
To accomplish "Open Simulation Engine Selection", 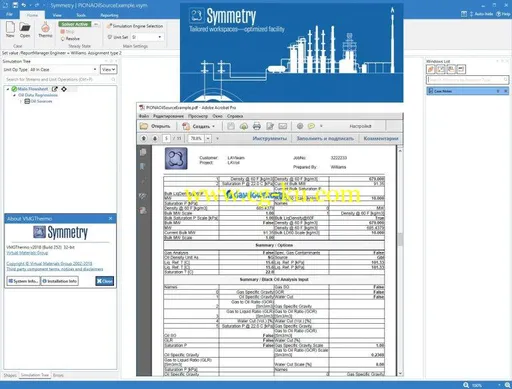I will pos(135,26).
